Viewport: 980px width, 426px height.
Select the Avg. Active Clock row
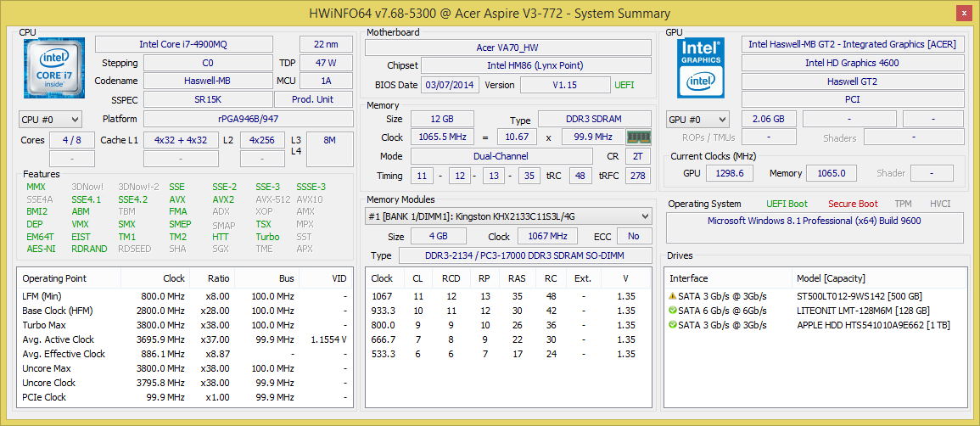186,339
